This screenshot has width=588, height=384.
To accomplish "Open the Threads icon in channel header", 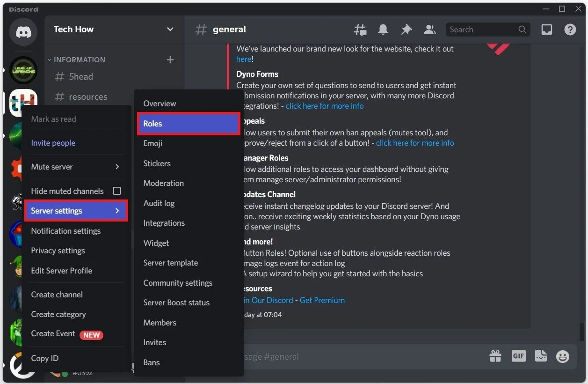I will [360, 30].
